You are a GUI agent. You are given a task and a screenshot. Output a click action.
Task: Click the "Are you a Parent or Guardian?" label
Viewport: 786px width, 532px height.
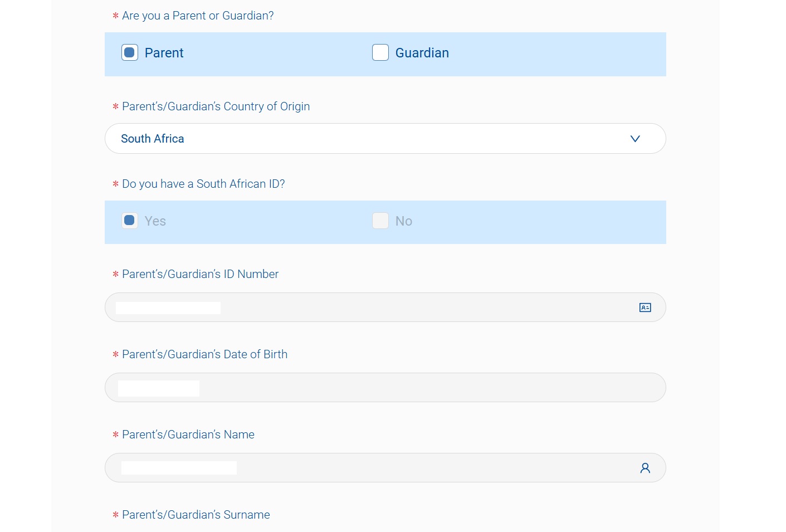coord(198,16)
